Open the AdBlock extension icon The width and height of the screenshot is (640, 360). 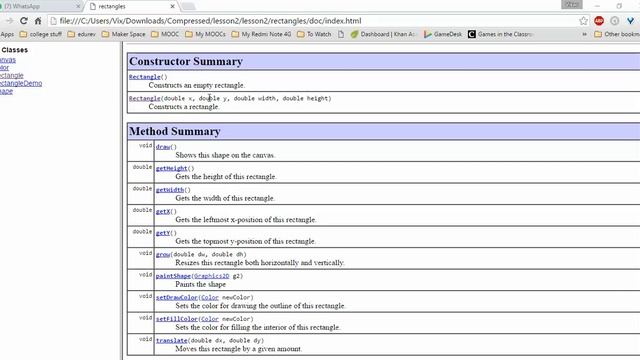coord(599,21)
